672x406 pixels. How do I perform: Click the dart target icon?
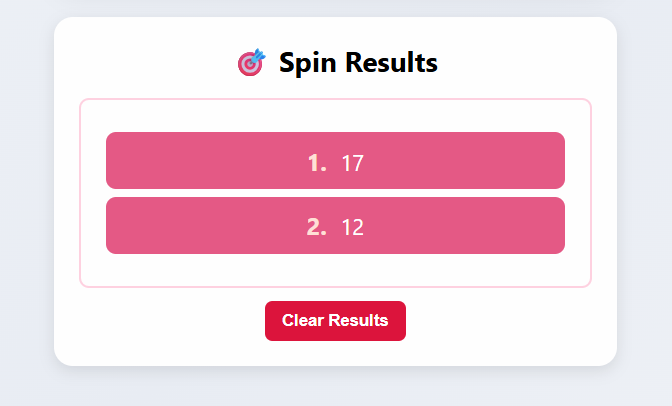coord(251,63)
